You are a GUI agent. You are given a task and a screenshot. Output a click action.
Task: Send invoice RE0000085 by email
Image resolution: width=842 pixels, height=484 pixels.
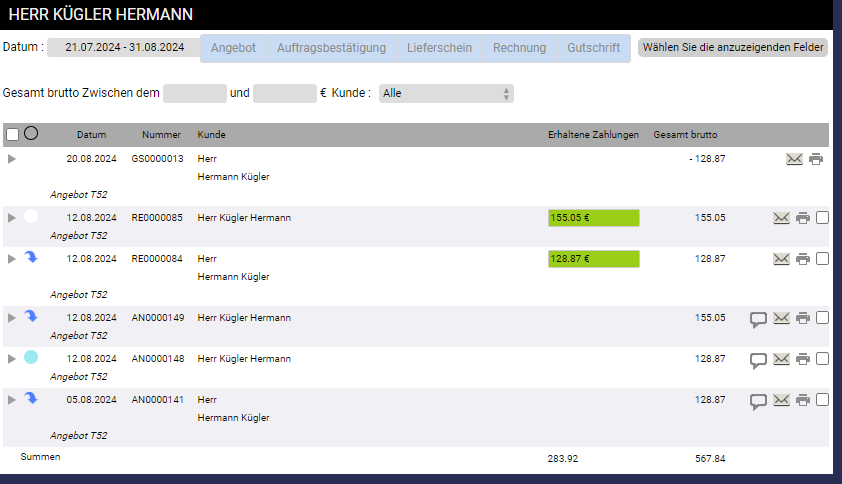coord(782,218)
